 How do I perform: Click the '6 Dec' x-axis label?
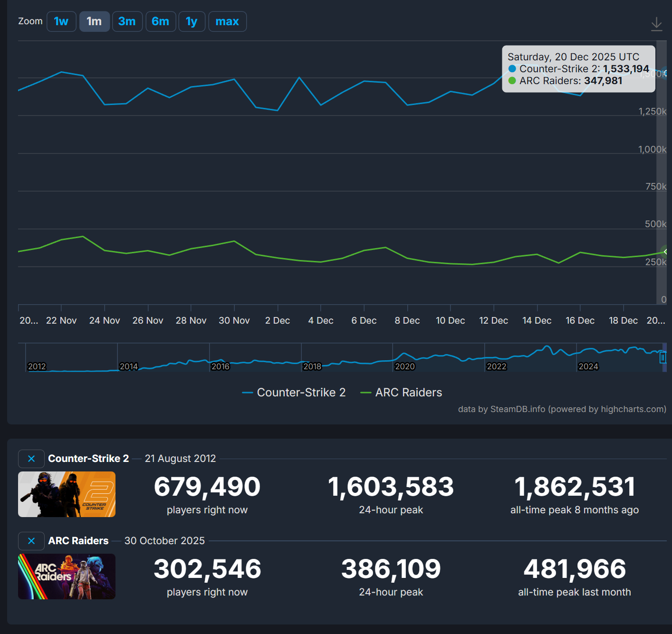pyautogui.click(x=364, y=321)
